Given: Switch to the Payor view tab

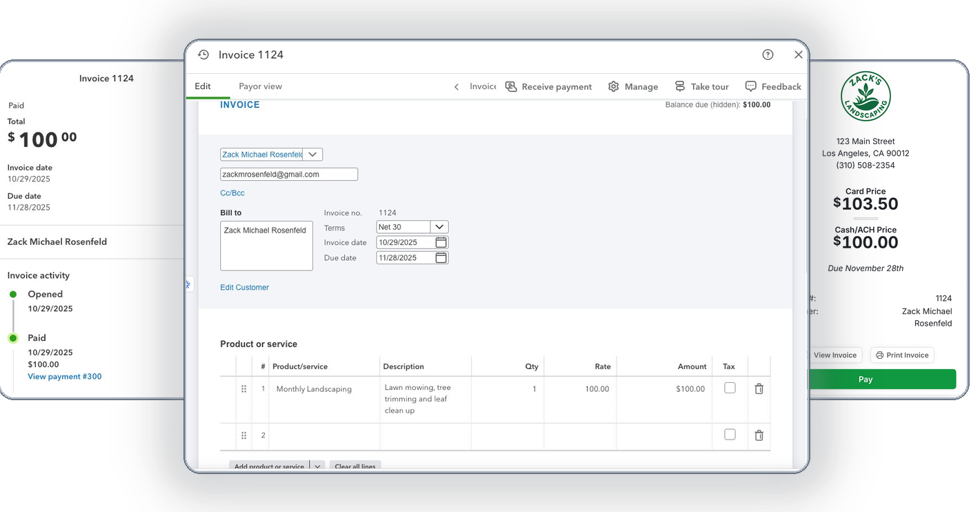Looking at the screenshot, I should (x=260, y=86).
